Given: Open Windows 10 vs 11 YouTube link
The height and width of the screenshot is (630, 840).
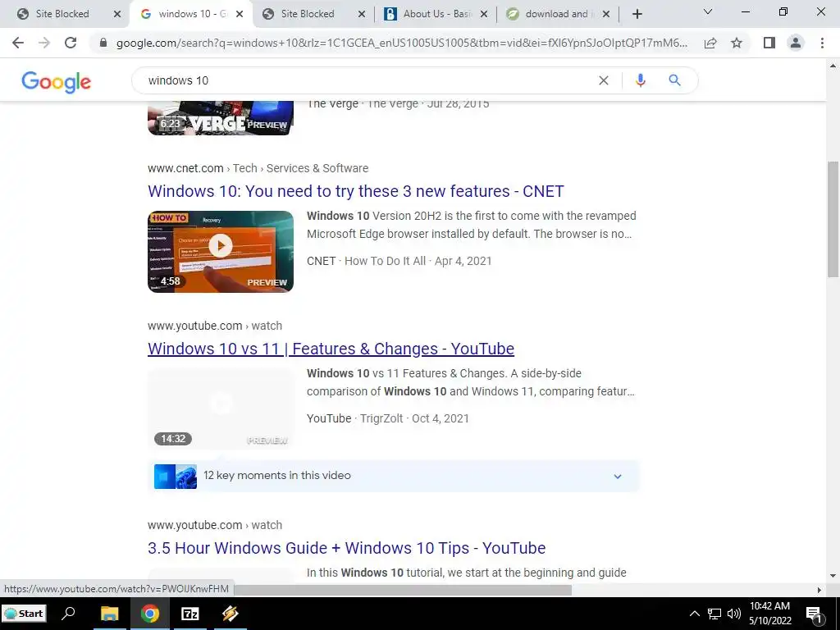Looking at the screenshot, I should coord(331,349).
